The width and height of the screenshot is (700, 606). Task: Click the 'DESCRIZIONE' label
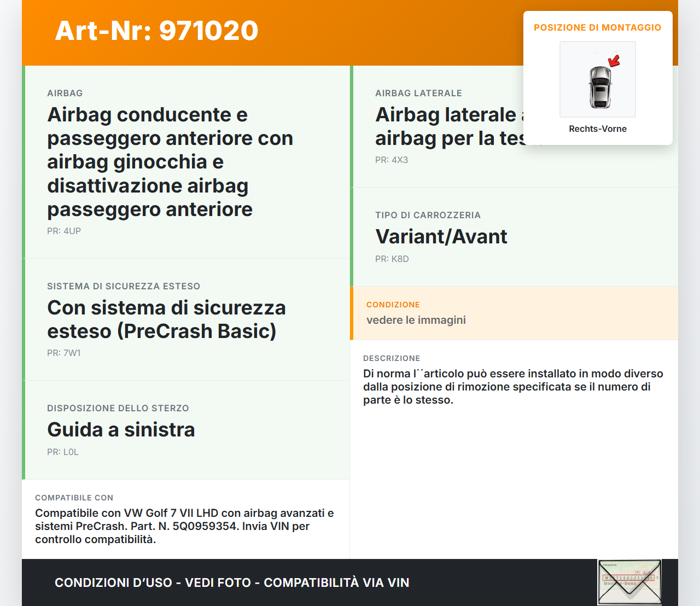392,358
